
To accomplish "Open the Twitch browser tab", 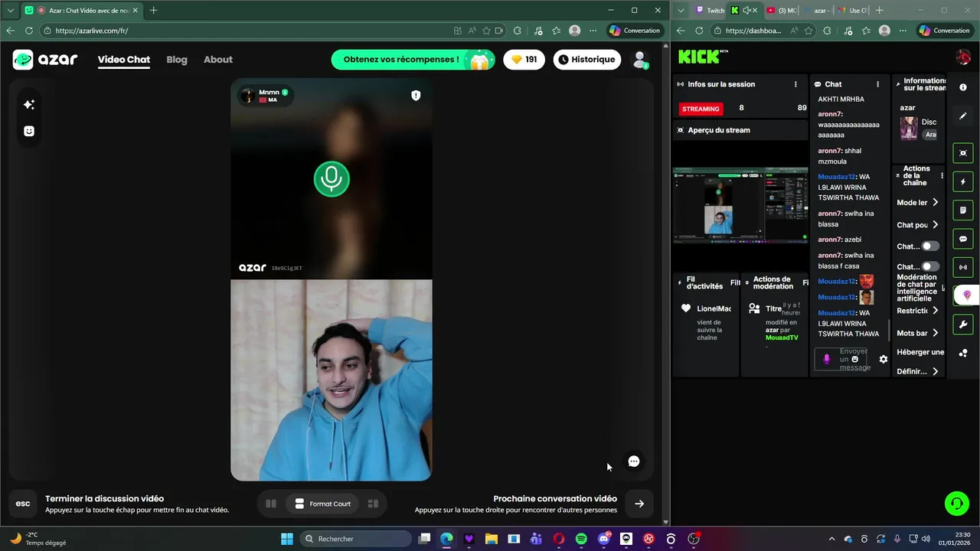I will [709, 10].
